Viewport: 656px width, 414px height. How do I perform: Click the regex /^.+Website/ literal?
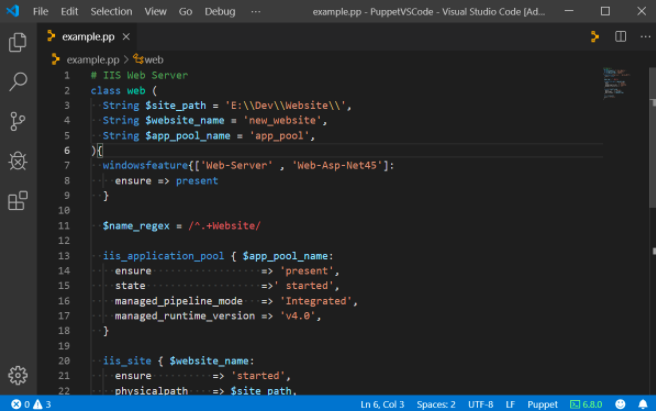[224, 226]
